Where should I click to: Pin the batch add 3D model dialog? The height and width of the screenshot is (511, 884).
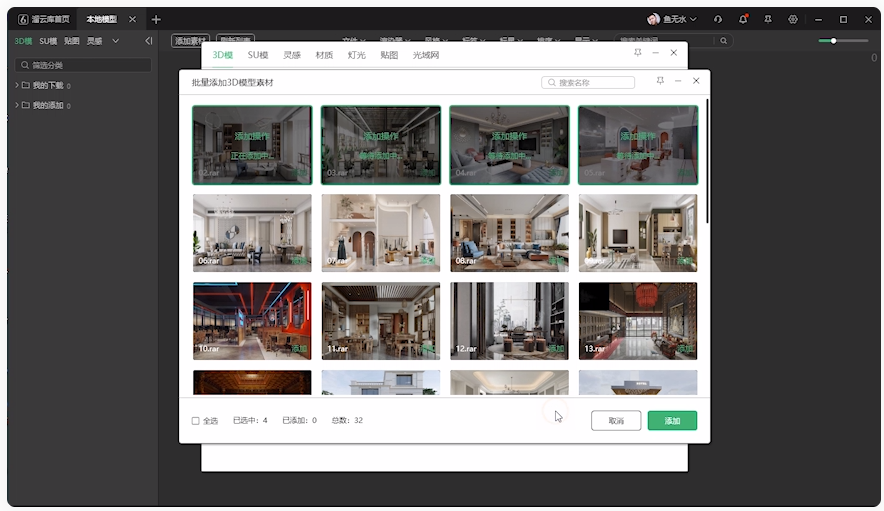[660, 80]
